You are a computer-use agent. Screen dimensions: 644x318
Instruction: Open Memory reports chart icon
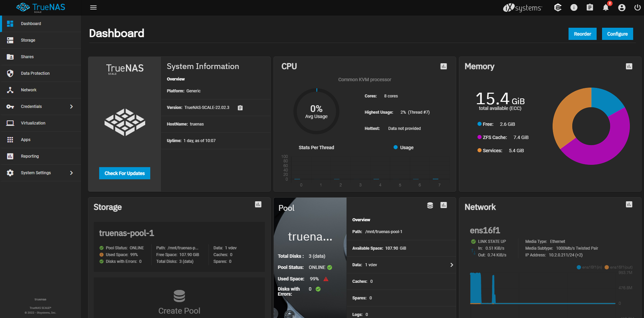tap(629, 66)
